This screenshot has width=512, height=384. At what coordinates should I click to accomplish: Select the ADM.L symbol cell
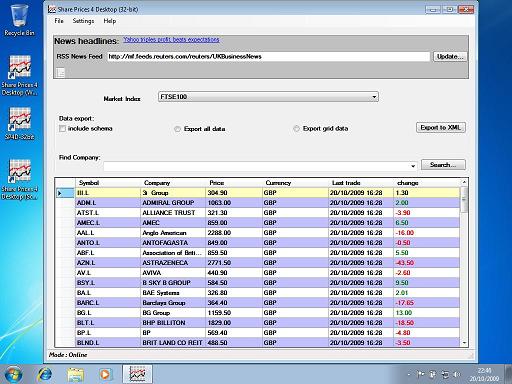[x=108, y=203]
